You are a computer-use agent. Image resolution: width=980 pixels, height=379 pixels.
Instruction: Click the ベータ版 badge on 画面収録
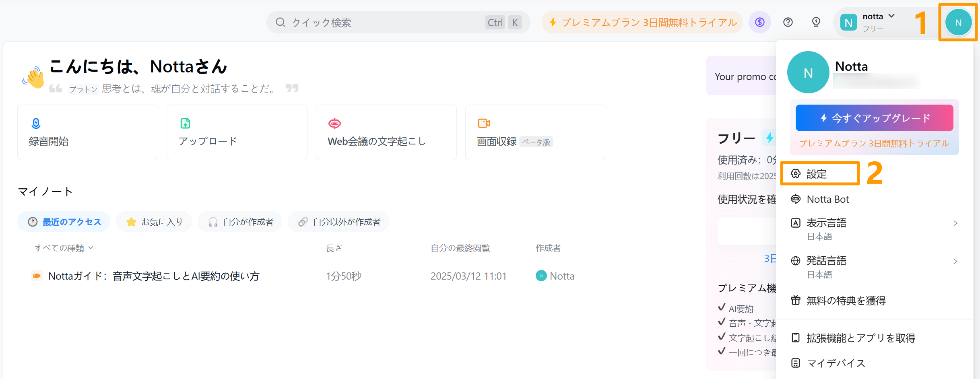click(x=536, y=142)
